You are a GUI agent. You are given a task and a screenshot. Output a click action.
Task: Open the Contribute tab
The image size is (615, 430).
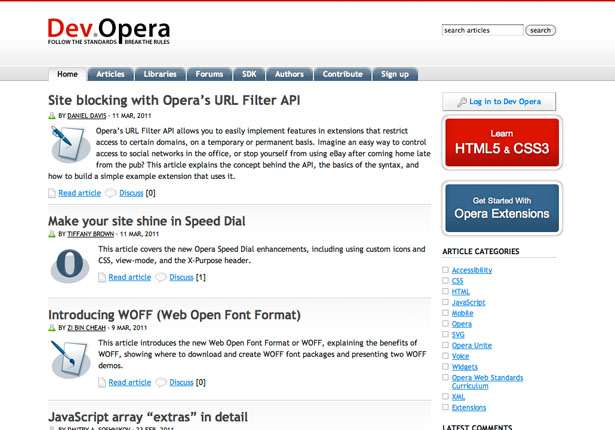click(x=343, y=74)
